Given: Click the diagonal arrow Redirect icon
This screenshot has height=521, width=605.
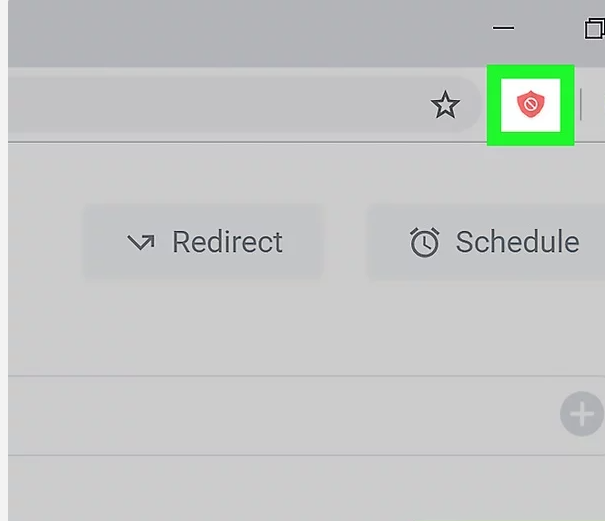Looking at the screenshot, I should [141, 242].
